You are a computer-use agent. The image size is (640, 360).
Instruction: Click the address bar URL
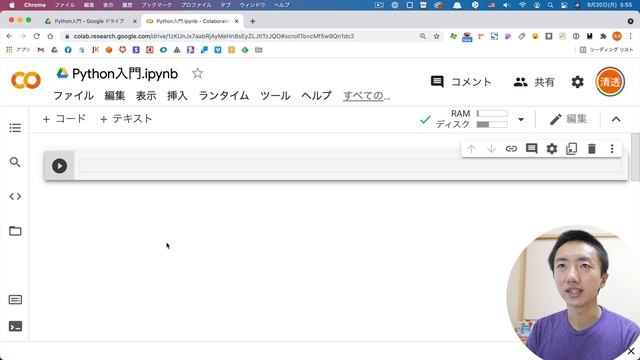tap(214, 36)
